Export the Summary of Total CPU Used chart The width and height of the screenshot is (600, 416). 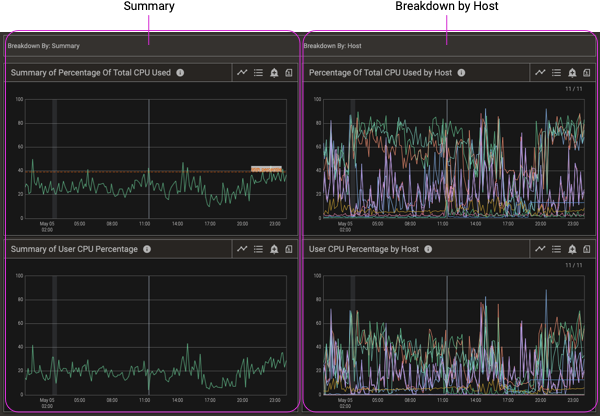pos(289,73)
